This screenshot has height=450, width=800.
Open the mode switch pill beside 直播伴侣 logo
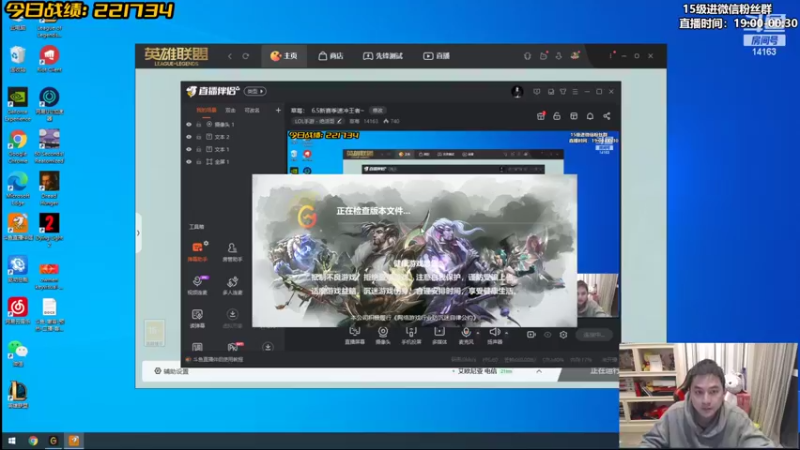255,91
